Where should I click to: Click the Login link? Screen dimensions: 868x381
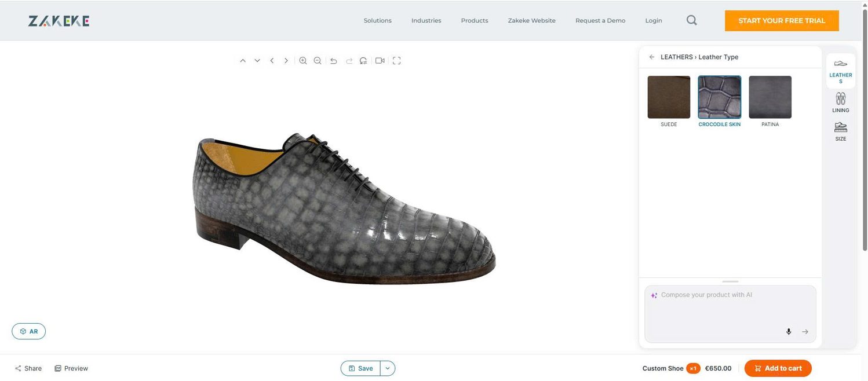(654, 21)
